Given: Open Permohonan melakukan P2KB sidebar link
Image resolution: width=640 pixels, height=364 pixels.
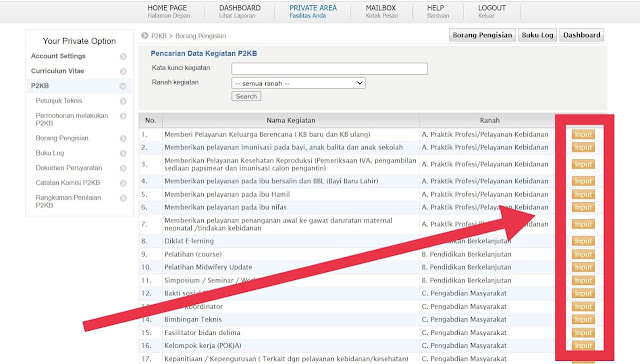Looking at the screenshot, I should click(x=72, y=119).
